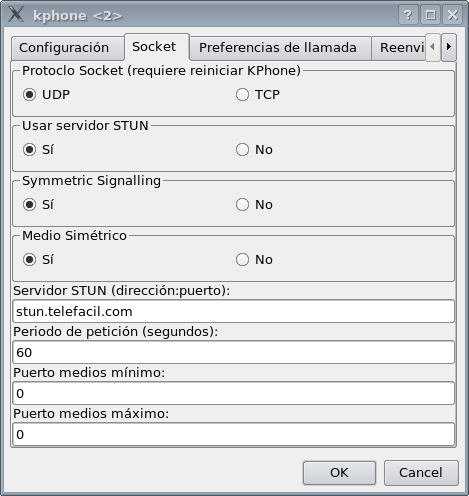Show tabs to the right with arrow

(x=449, y=47)
